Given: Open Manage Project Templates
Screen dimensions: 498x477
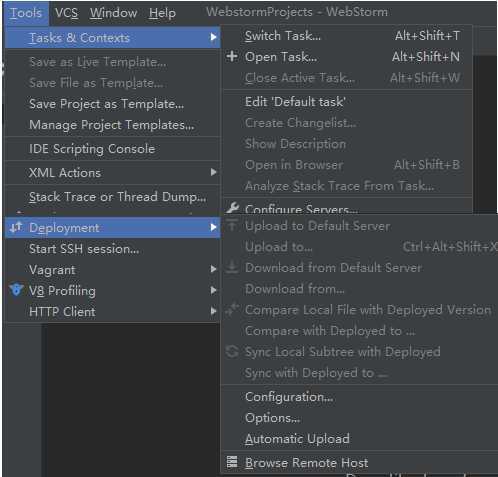Looking at the screenshot, I should tap(112, 125).
